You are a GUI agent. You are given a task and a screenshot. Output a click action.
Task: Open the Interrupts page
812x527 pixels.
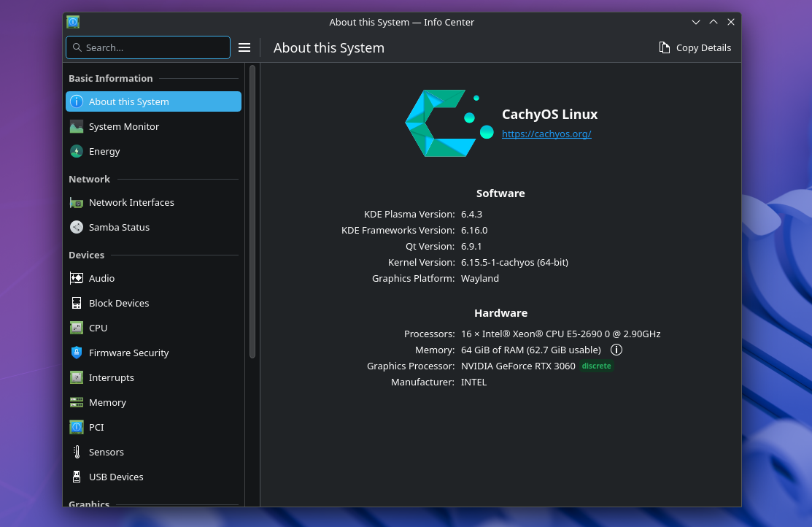coord(112,378)
